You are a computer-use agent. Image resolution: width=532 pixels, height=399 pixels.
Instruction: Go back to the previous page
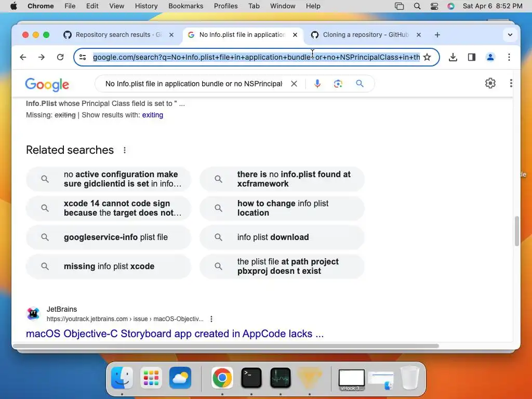pyautogui.click(x=23, y=57)
